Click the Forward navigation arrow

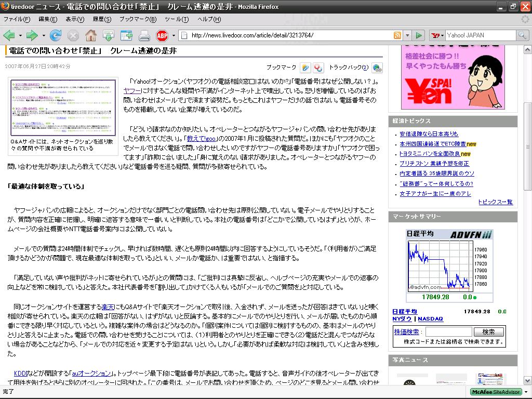(x=32, y=35)
